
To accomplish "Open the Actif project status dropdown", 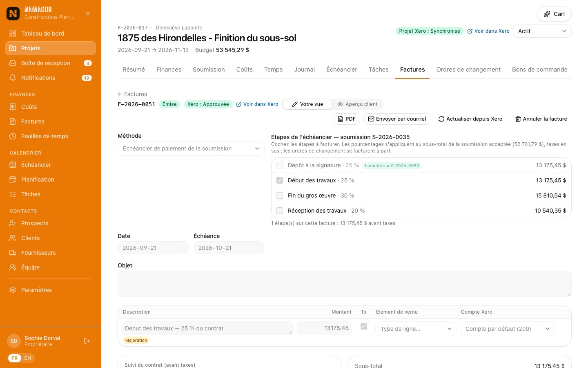I will tap(542, 31).
